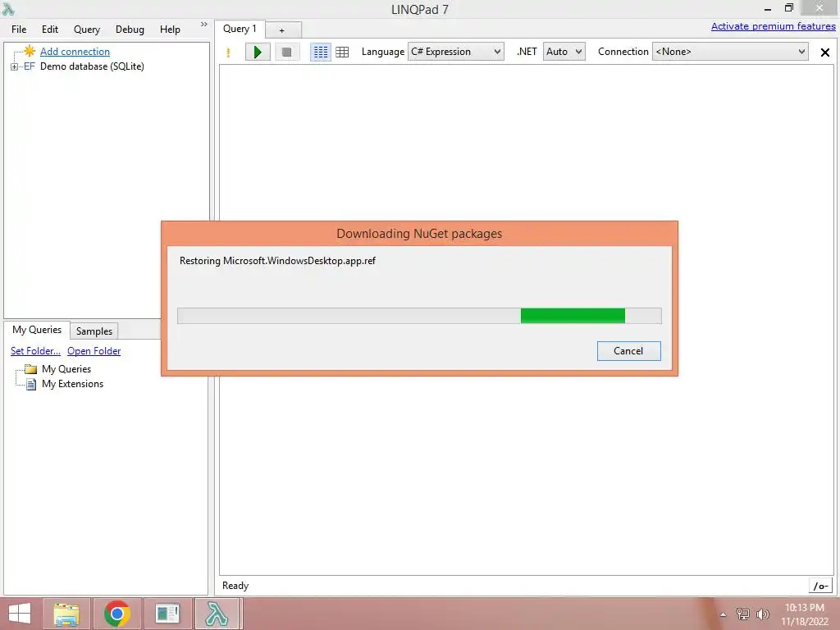
Task: Click the Add connection star icon
Action: tap(30, 52)
